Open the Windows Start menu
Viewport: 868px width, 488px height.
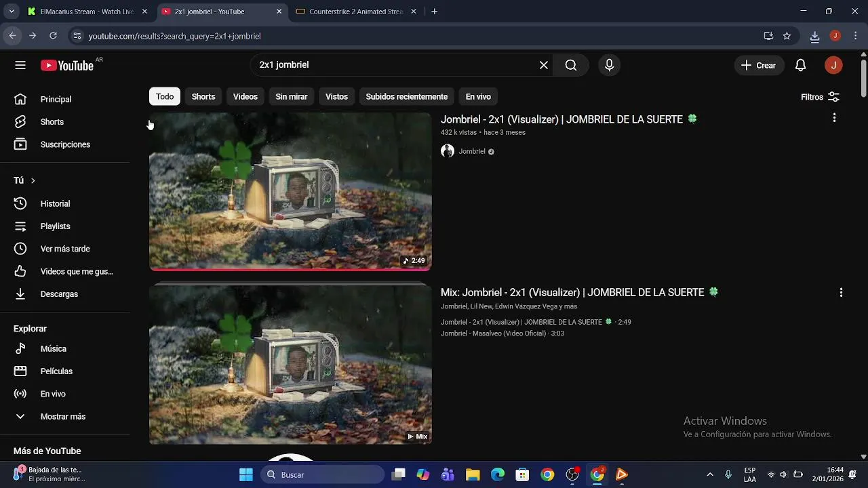coord(246,474)
